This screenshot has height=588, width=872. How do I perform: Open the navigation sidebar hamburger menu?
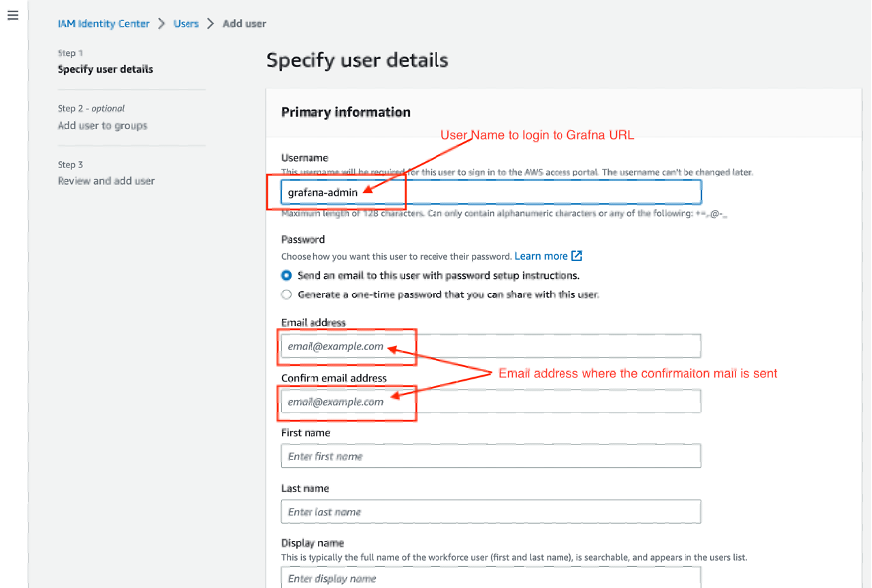(x=12, y=14)
